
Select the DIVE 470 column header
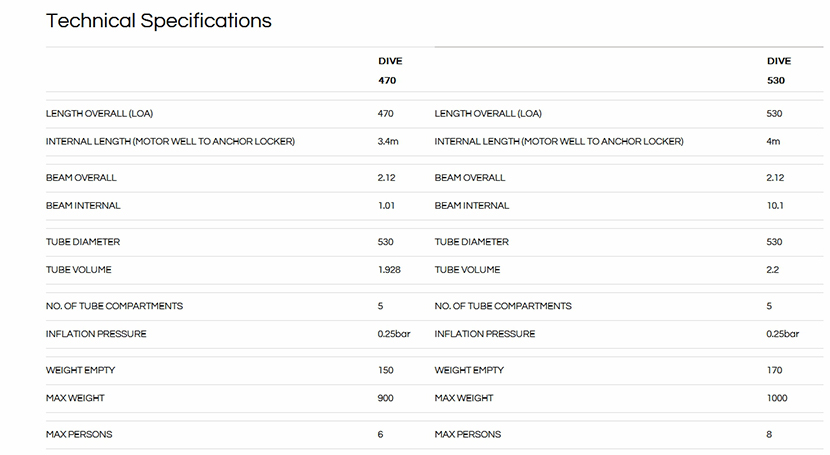pos(389,70)
